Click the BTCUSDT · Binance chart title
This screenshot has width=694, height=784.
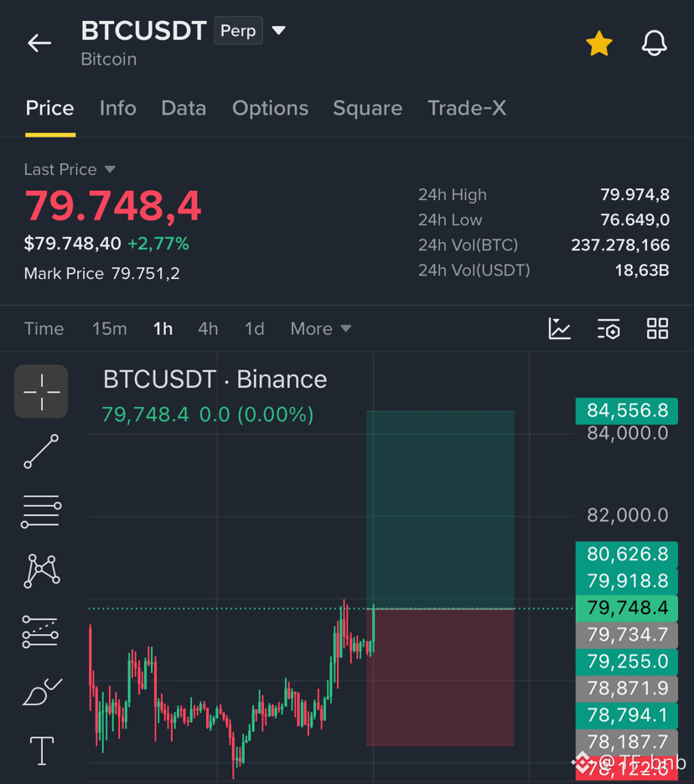click(215, 379)
